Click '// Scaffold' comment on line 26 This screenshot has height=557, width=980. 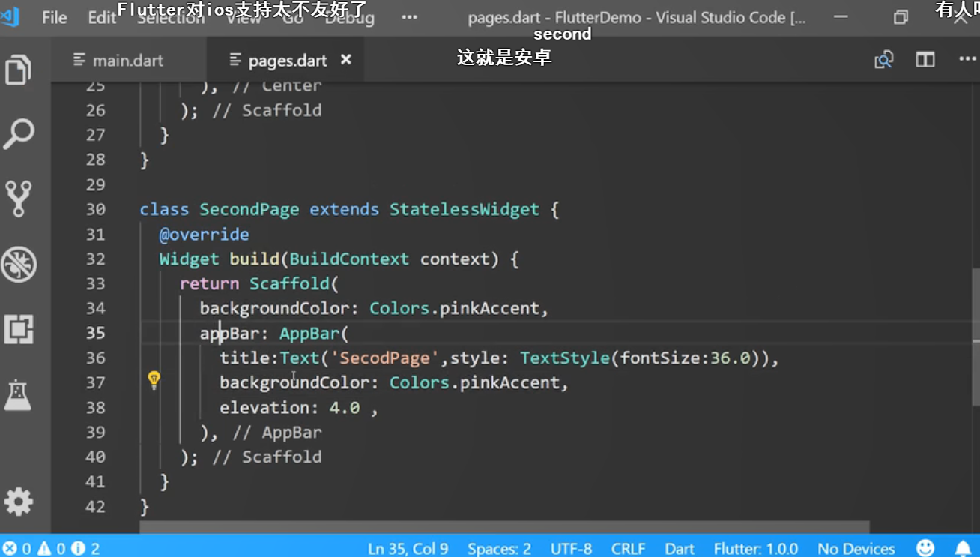pos(267,110)
